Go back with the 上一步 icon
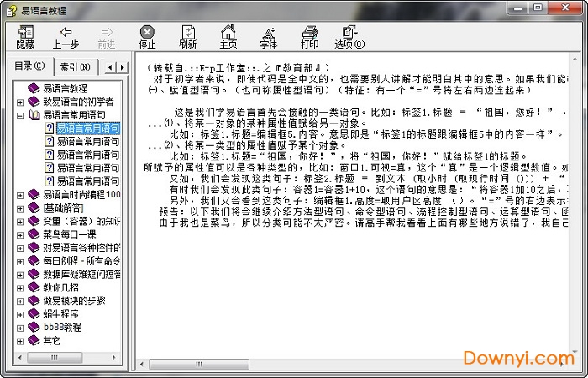The height and width of the screenshot is (378, 588). click(66, 32)
